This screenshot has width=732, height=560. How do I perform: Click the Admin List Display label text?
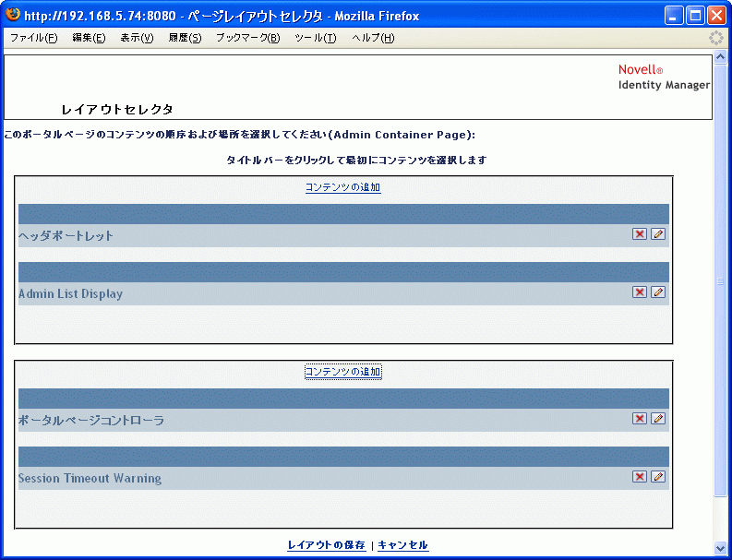click(x=70, y=294)
